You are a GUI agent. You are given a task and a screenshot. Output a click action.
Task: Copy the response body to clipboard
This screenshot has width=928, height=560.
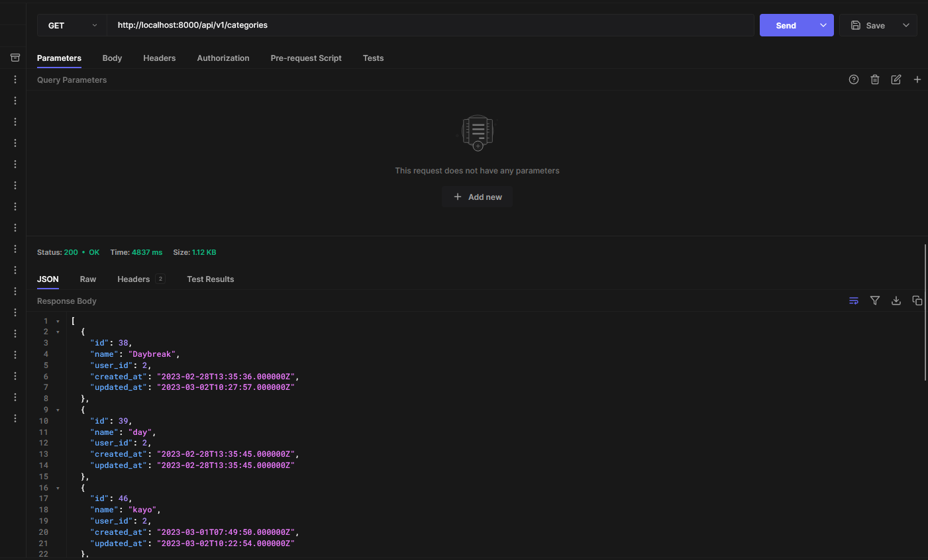917,301
